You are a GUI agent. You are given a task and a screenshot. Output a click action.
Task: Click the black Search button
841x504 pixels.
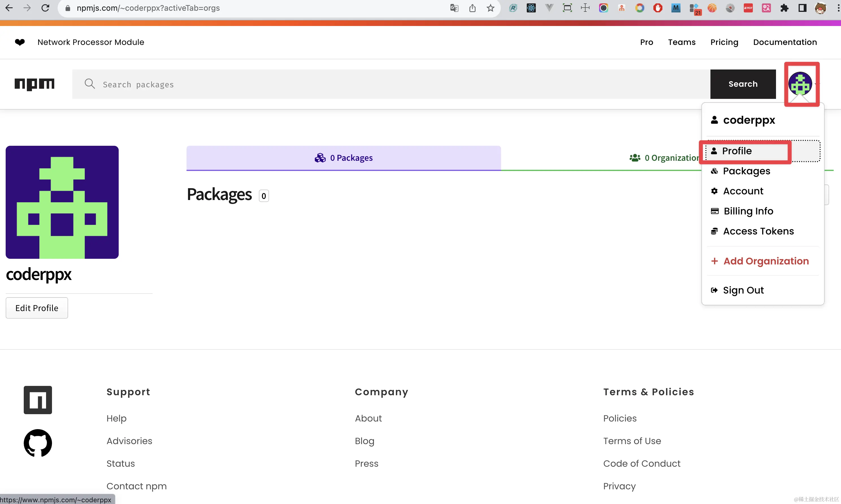pos(743,84)
